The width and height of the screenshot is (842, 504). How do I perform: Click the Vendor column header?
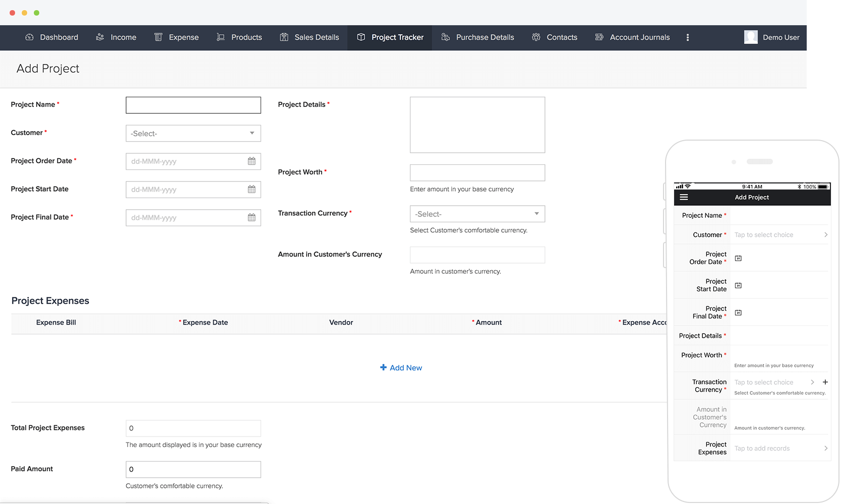[x=341, y=323]
